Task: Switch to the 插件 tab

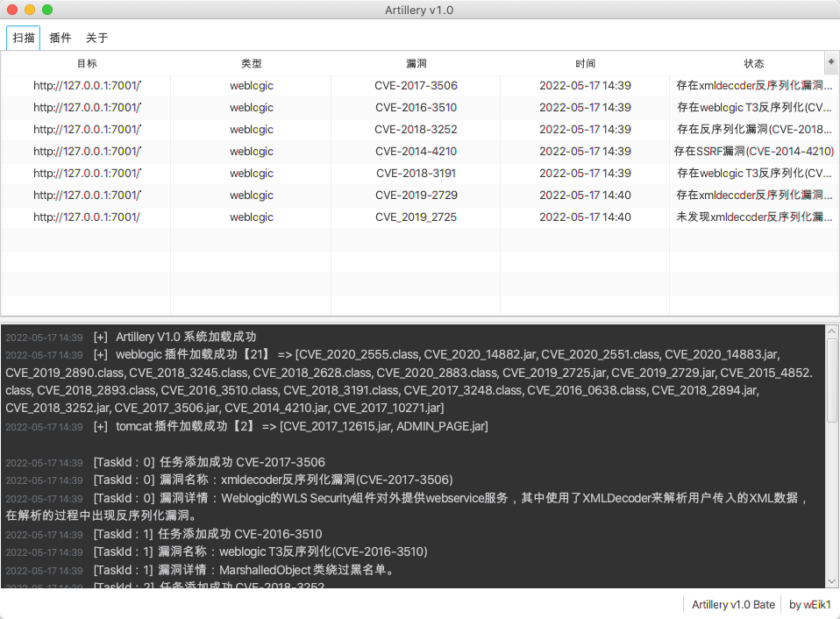Action: 60,38
